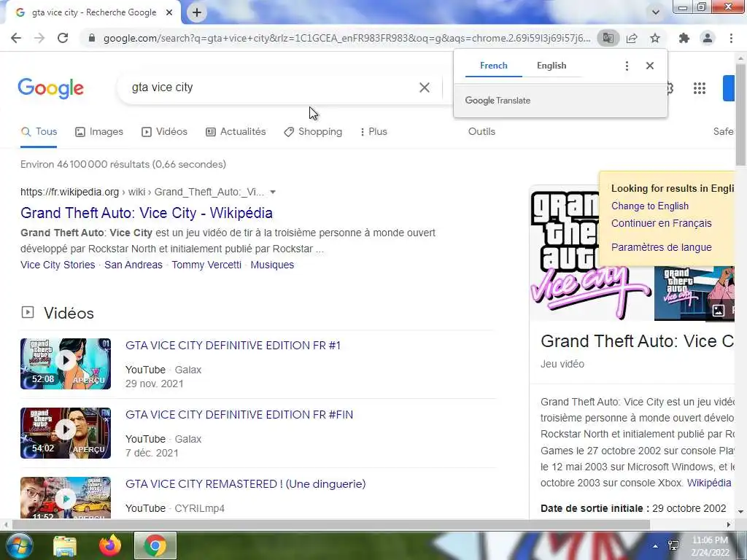This screenshot has width=747, height=560.
Task: Click the padlock site info icon
Action: pos(92,38)
